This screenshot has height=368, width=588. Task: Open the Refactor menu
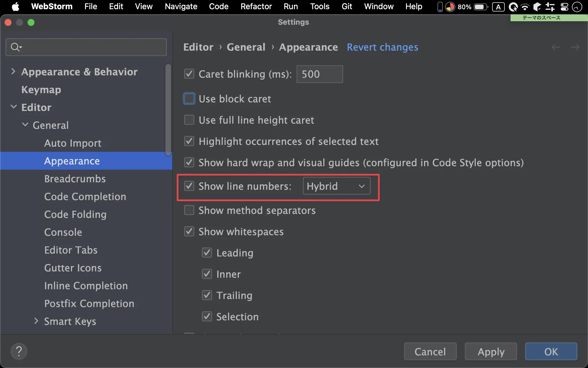tap(256, 7)
